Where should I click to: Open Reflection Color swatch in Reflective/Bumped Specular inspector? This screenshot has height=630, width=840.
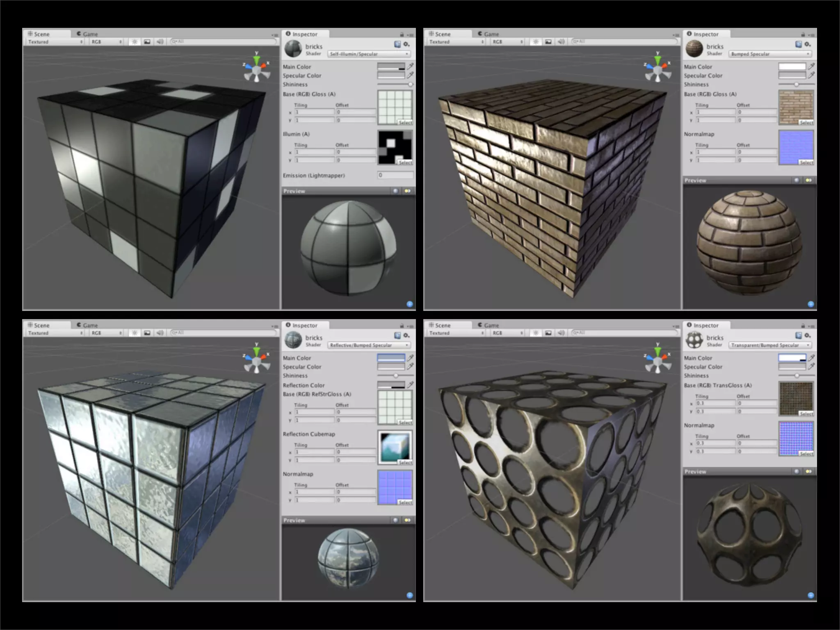[391, 385]
